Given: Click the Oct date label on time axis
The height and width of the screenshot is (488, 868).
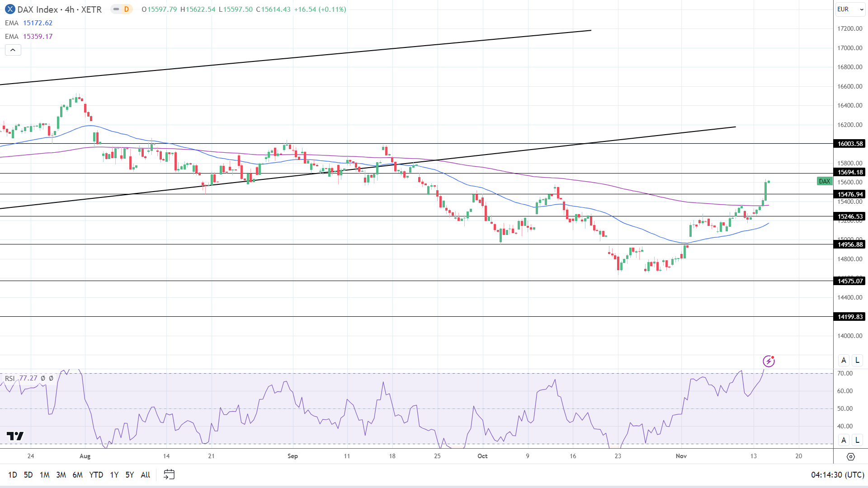Looking at the screenshot, I should (x=482, y=456).
